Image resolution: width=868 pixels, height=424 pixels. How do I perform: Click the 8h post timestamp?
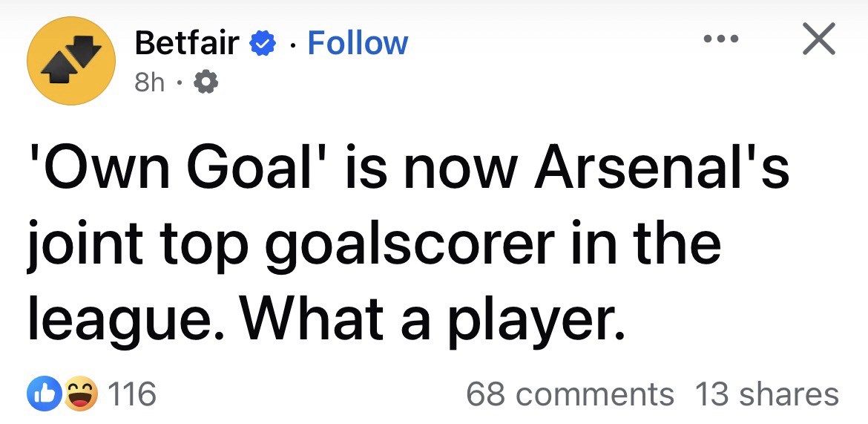[x=149, y=84]
